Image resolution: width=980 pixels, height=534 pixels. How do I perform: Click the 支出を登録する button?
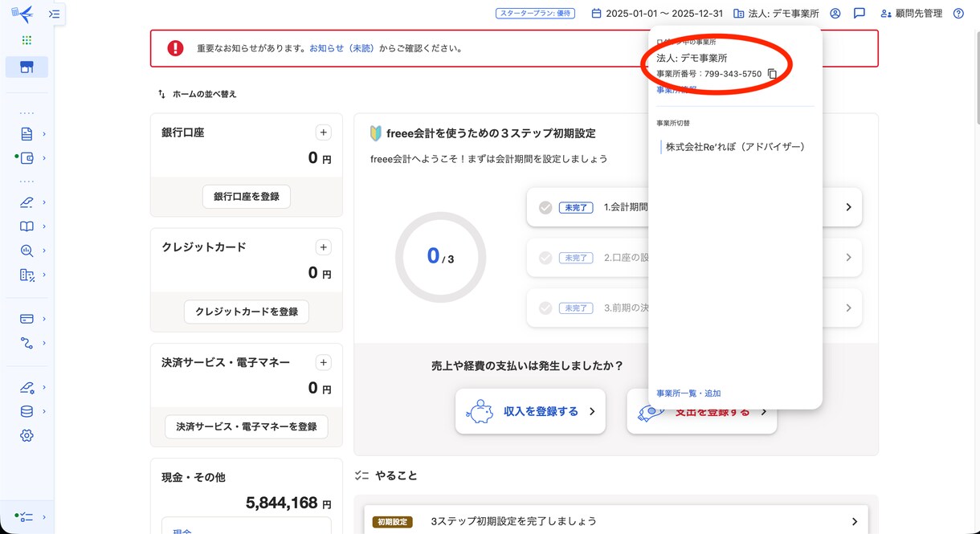click(x=701, y=411)
